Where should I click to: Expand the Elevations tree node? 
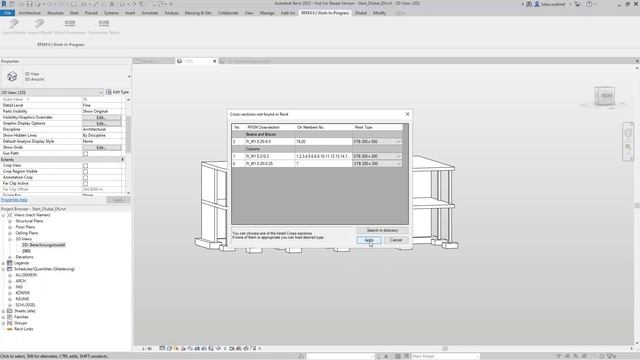[10, 257]
